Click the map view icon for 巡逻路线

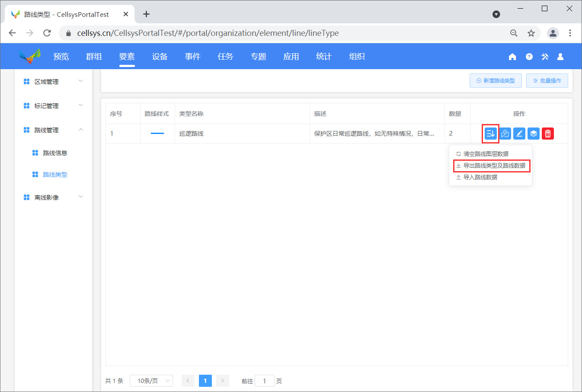[x=505, y=134]
